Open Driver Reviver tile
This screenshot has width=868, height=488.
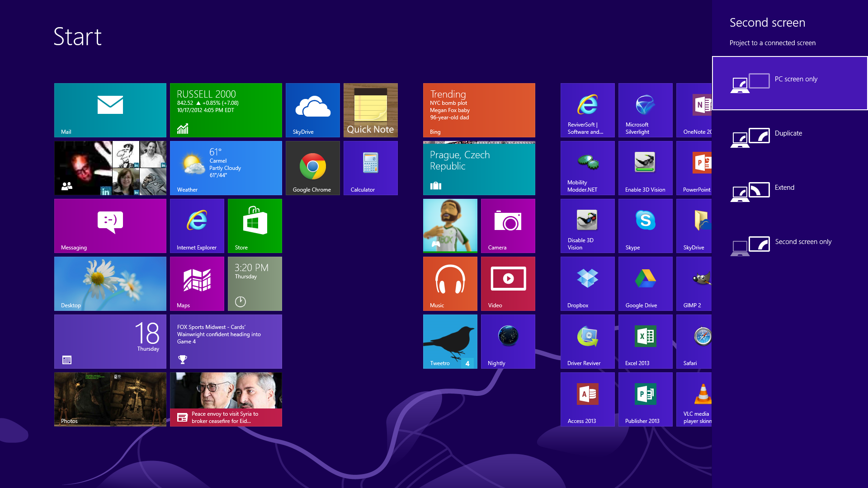pos(588,342)
